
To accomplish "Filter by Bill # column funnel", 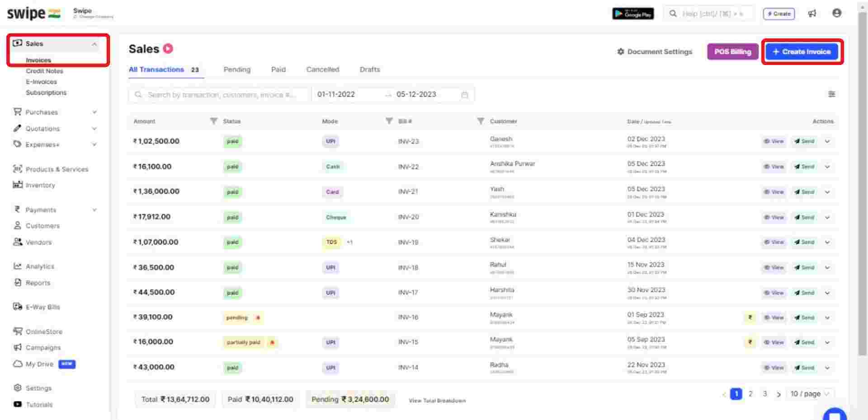I will coord(481,121).
